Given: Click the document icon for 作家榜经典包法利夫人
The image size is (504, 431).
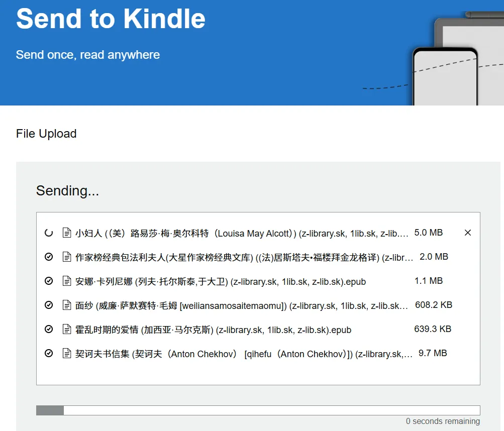Looking at the screenshot, I should (x=66, y=257).
